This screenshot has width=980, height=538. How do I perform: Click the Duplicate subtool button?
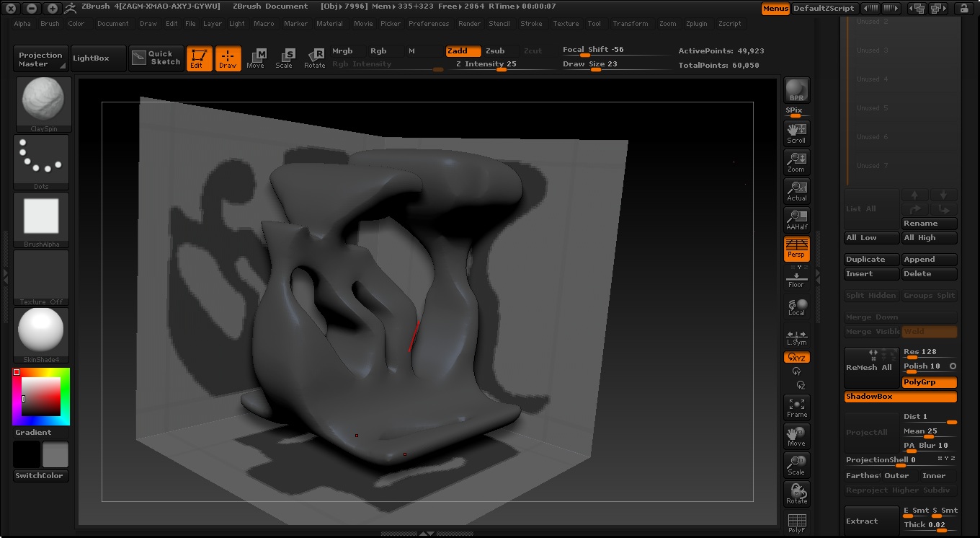tap(871, 260)
